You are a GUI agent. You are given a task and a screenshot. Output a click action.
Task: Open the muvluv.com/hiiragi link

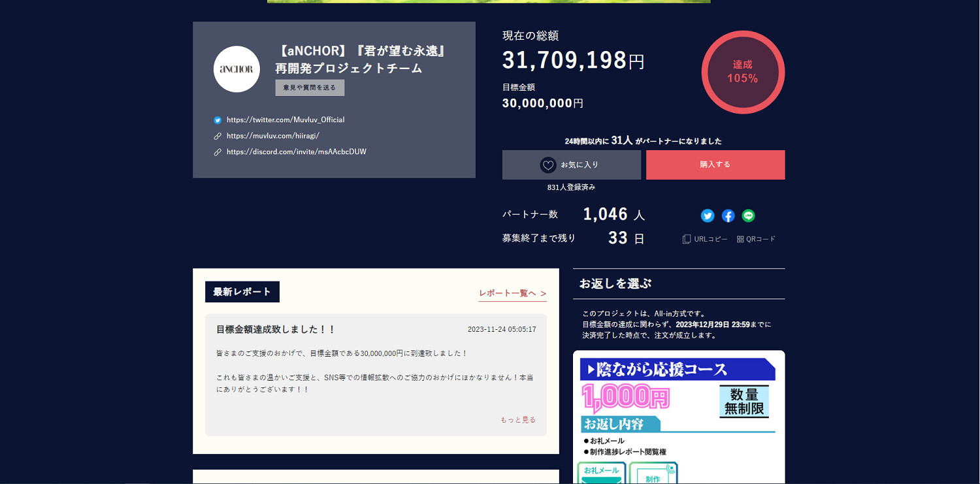click(272, 136)
